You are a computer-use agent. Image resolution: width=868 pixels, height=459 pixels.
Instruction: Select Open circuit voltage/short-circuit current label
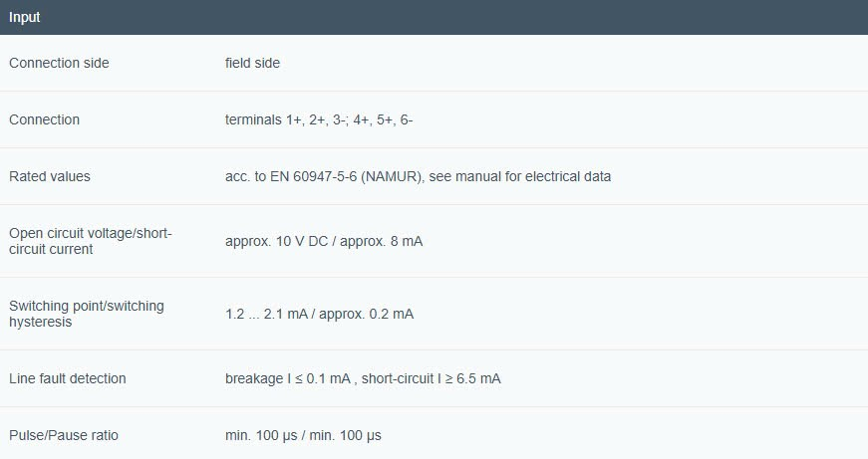point(91,241)
